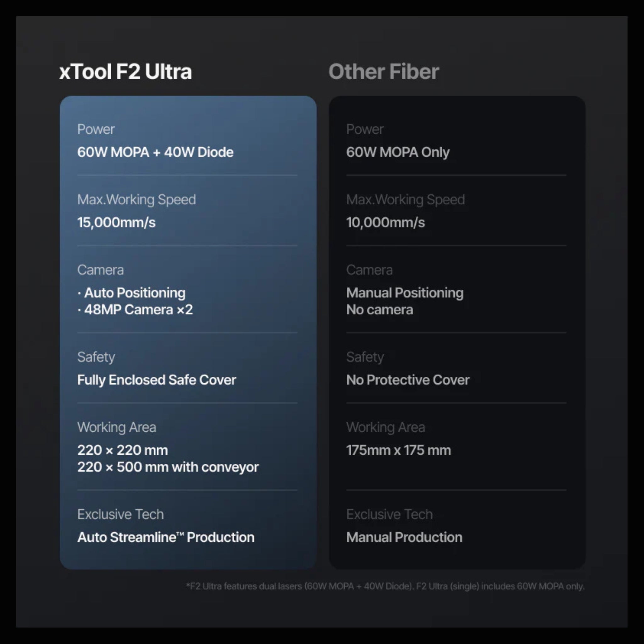This screenshot has width=644, height=644.
Task: Click the 10,000mm/s speed value
Action: [386, 223]
